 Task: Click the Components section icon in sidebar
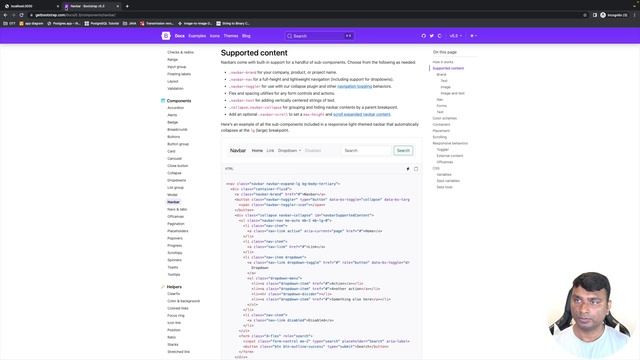pyautogui.click(x=163, y=100)
